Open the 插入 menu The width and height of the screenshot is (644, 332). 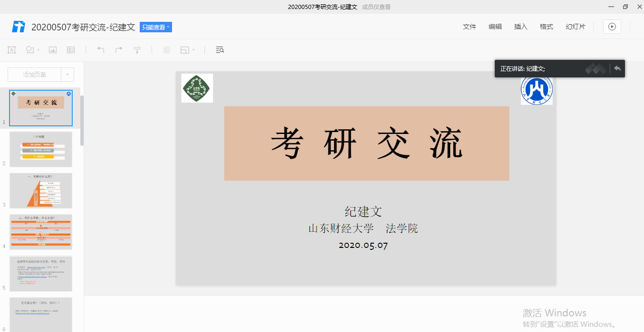click(x=520, y=27)
